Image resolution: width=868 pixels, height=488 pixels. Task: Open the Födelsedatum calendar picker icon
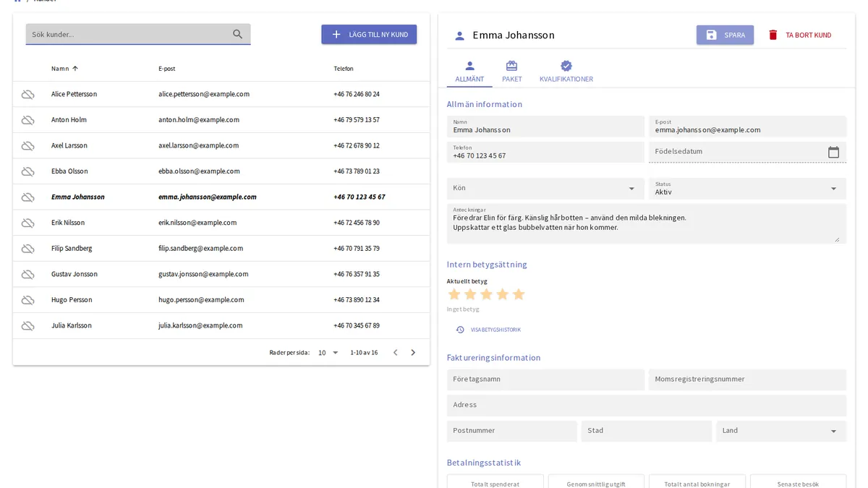pyautogui.click(x=833, y=152)
